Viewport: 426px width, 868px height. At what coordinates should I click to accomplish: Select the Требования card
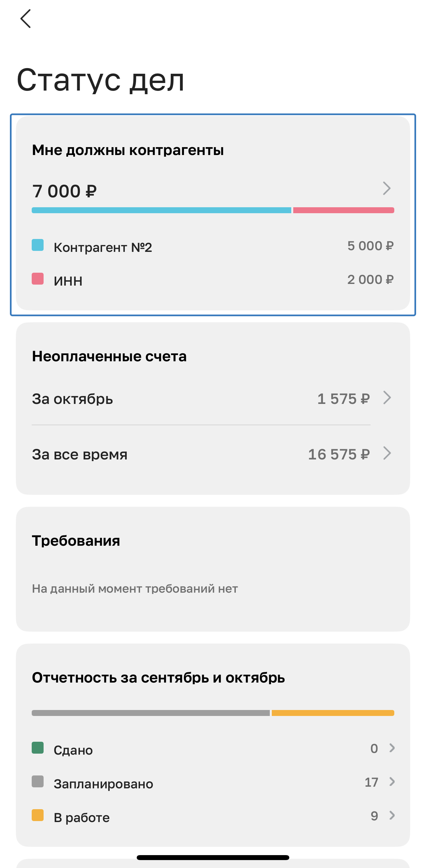(x=213, y=569)
